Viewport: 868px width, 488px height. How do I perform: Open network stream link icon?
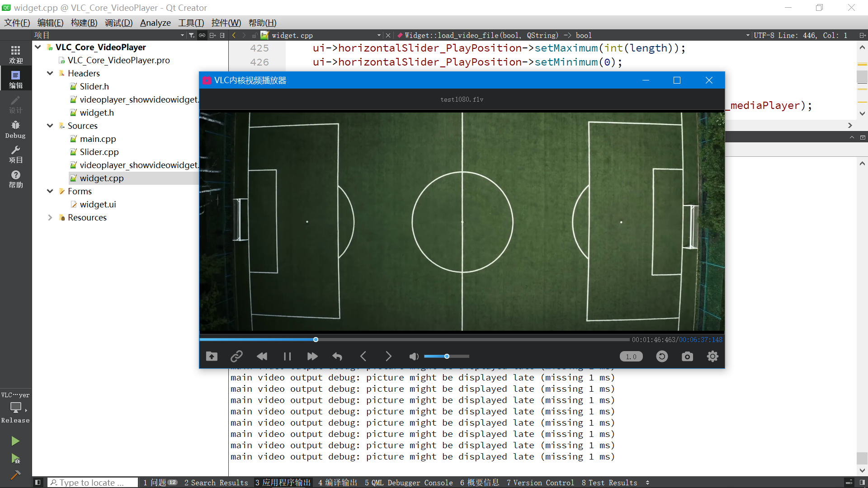pyautogui.click(x=236, y=357)
